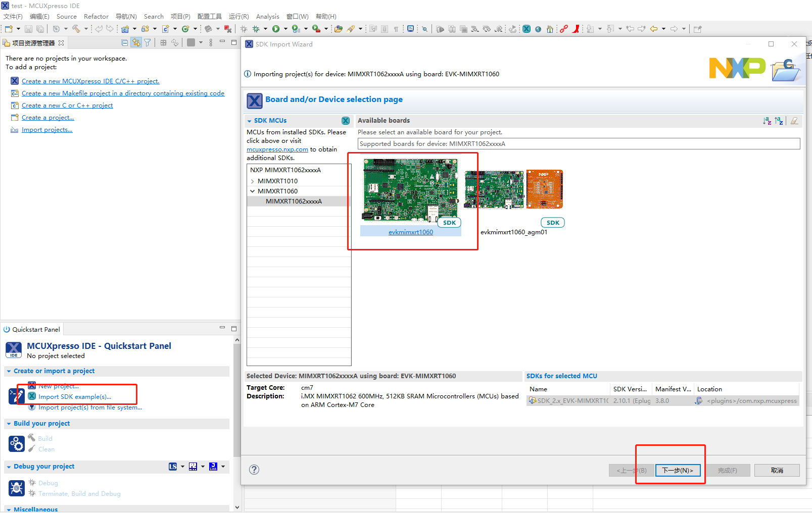The image size is (812, 513).
Task: Click Import SDK example(s)... link
Action: (x=75, y=397)
